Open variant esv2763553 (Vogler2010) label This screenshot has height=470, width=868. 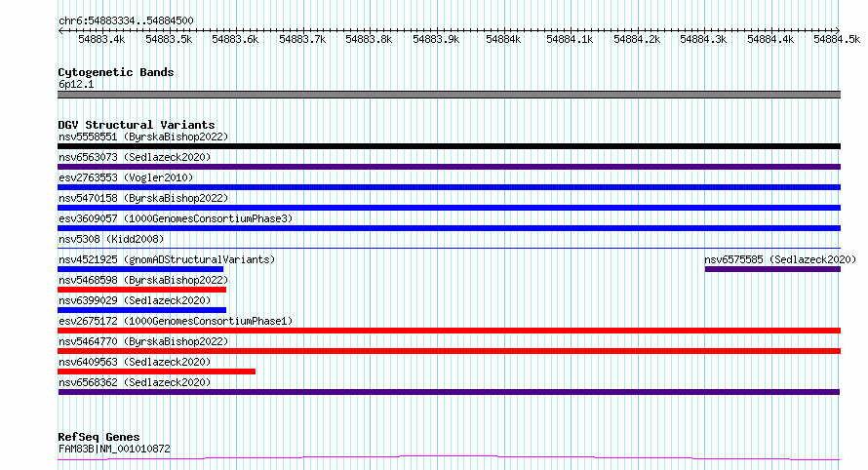126,177
